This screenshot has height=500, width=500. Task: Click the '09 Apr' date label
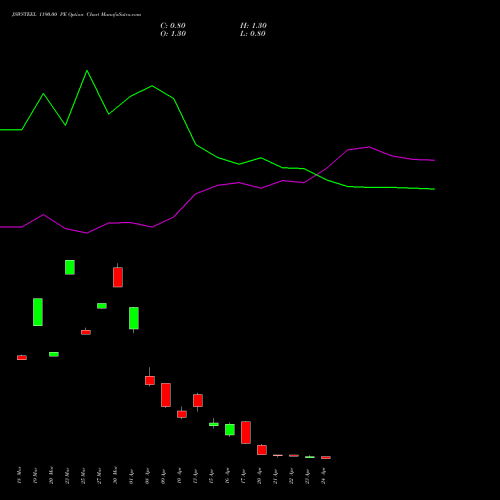(x=163, y=476)
